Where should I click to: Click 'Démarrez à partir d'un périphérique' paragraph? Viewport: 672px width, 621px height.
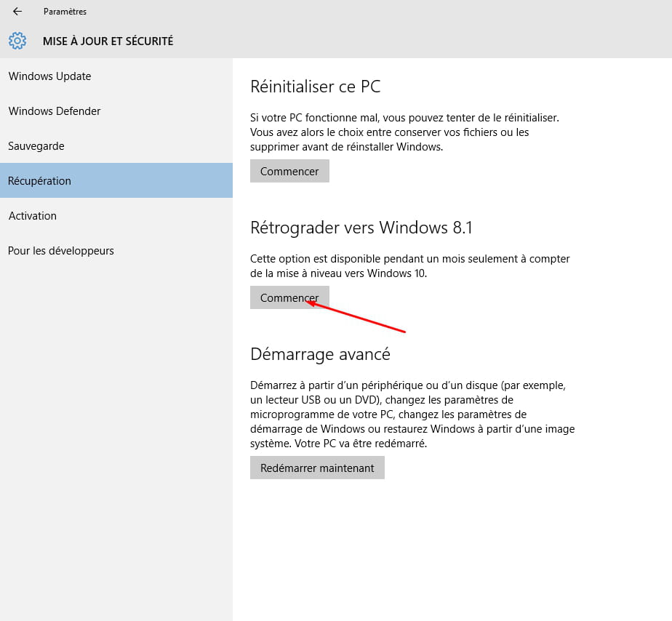click(412, 414)
